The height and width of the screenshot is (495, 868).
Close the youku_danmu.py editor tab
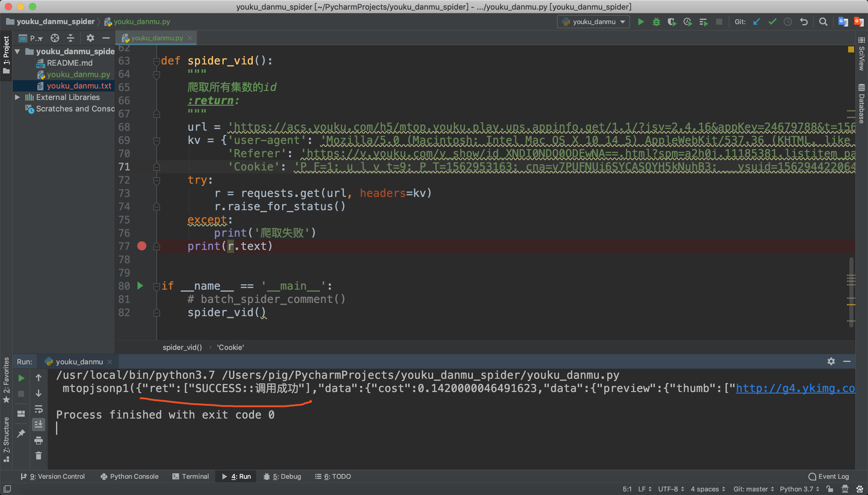[x=190, y=38]
